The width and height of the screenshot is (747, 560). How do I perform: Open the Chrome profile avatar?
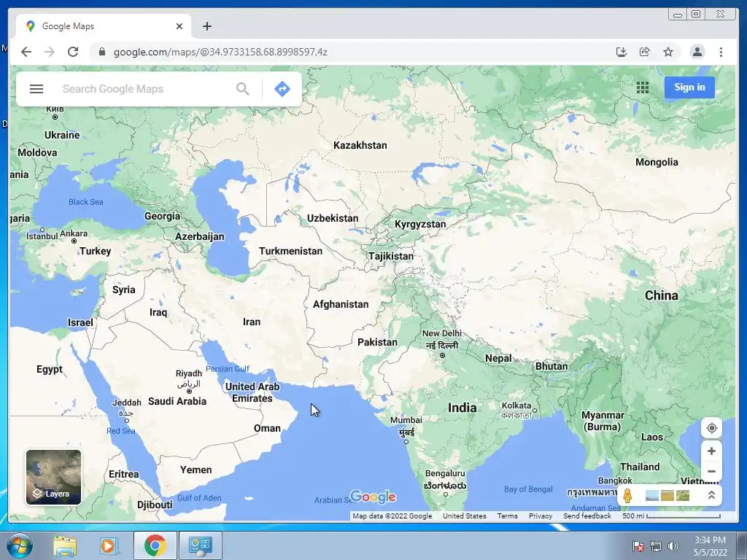pyautogui.click(x=697, y=52)
